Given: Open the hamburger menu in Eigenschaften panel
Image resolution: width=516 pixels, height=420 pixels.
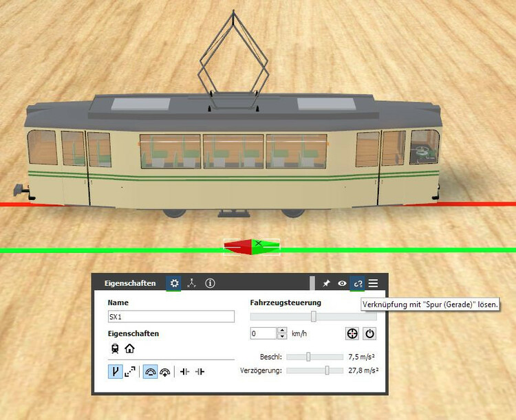Looking at the screenshot, I should [x=373, y=283].
